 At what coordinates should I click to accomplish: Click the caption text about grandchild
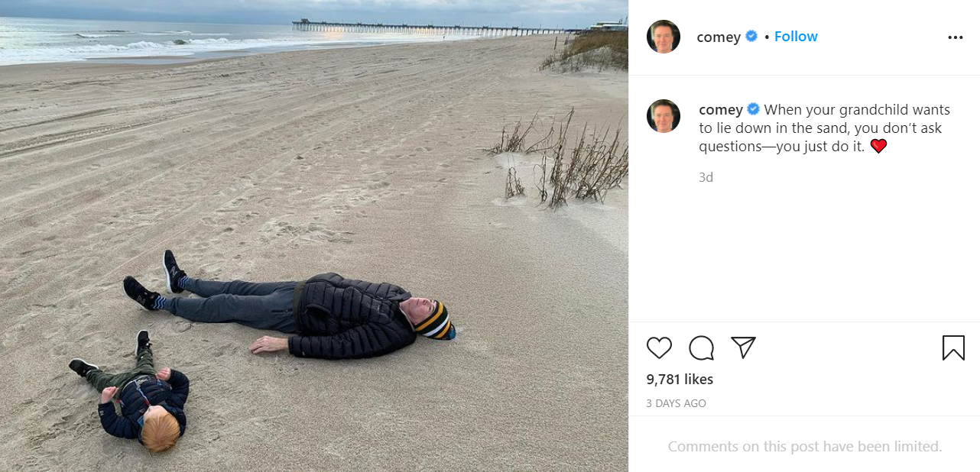click(x=824, y=128)
